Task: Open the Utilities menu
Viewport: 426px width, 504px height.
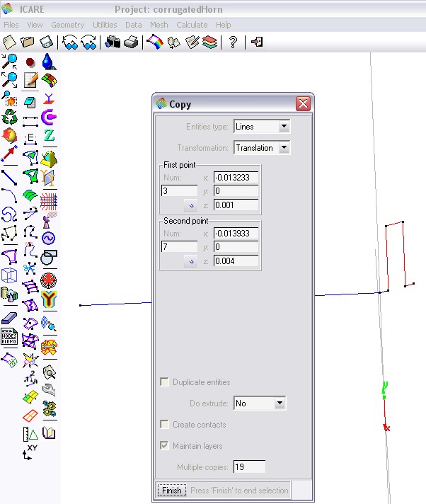Action: click(x=105, y=25)
